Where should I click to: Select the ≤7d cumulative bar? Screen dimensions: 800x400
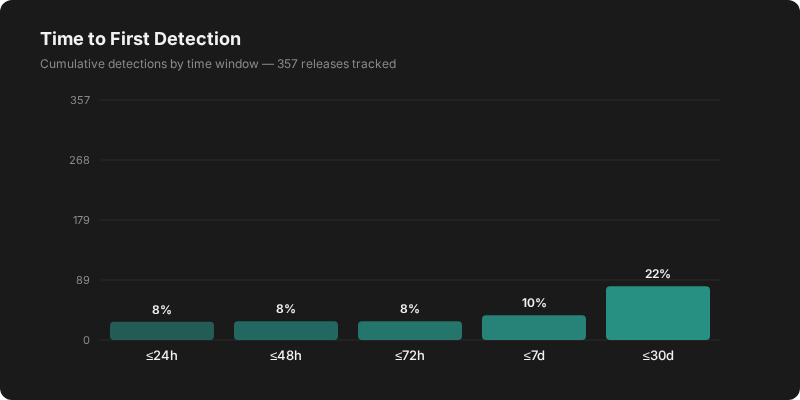[x=534, y=328]
